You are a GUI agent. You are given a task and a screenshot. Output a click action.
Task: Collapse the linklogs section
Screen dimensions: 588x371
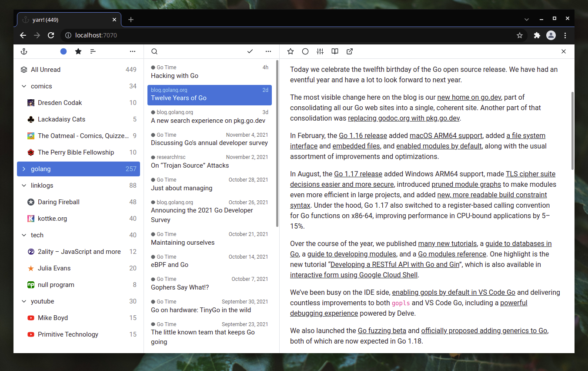24,185
